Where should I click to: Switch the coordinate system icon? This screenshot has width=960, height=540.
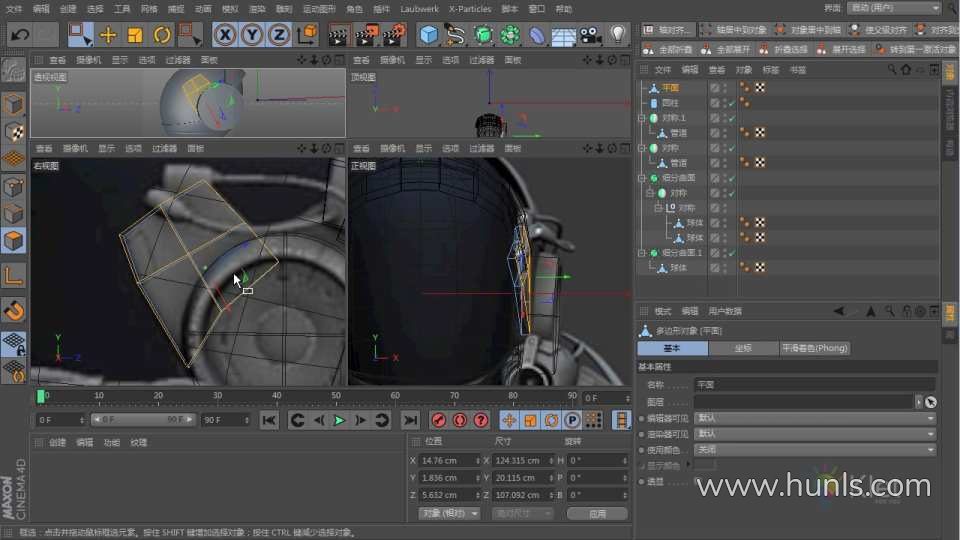[x=307, y=34]
